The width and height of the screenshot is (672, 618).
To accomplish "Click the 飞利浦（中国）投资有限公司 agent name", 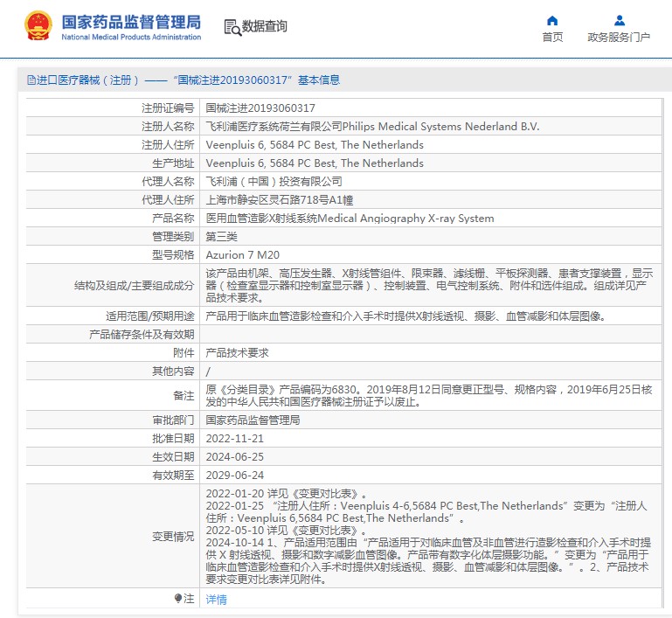I will 274,182.
